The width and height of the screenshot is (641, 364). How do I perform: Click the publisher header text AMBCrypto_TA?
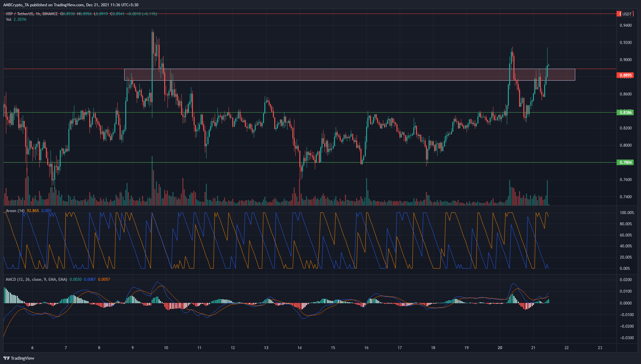(16, 5)
